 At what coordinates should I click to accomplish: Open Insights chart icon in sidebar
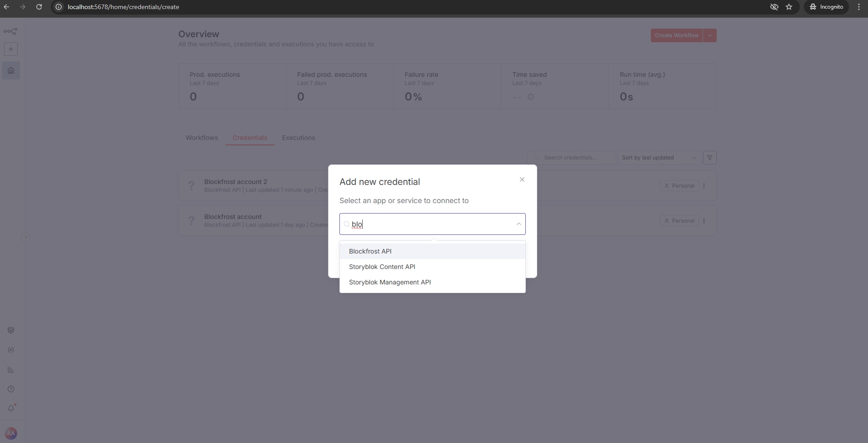coord(11,369)
